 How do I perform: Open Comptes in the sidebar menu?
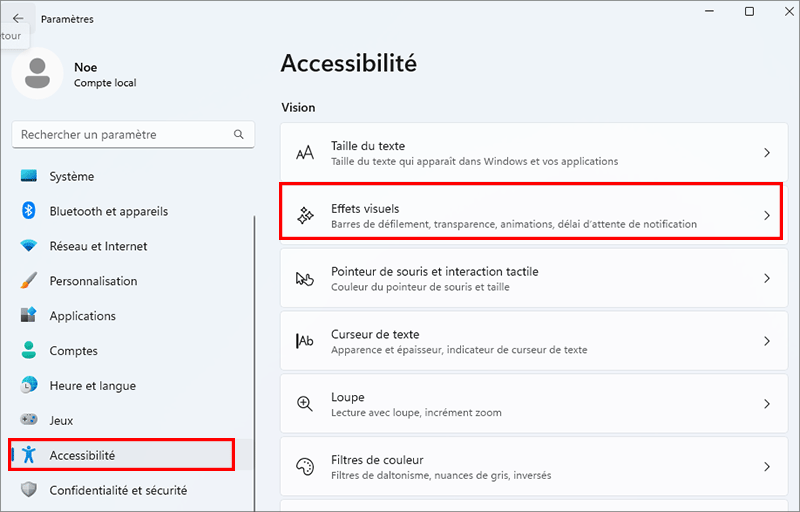[x=73, y=351]
